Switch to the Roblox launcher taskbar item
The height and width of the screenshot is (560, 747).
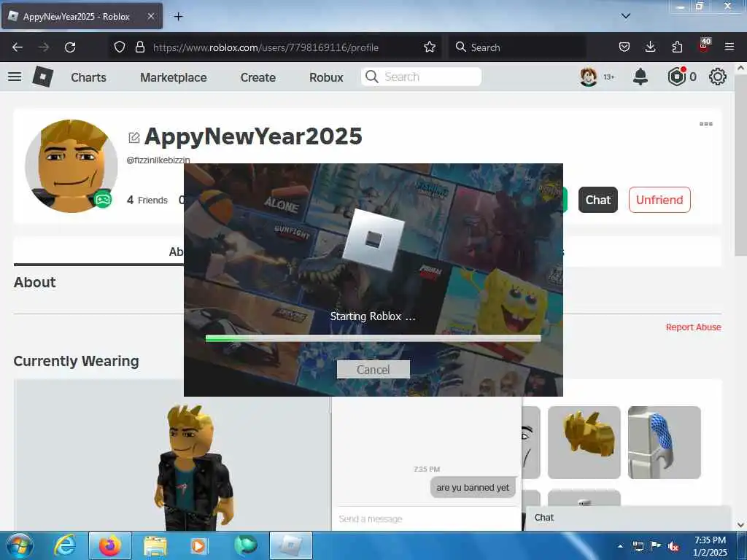(290, 545)
